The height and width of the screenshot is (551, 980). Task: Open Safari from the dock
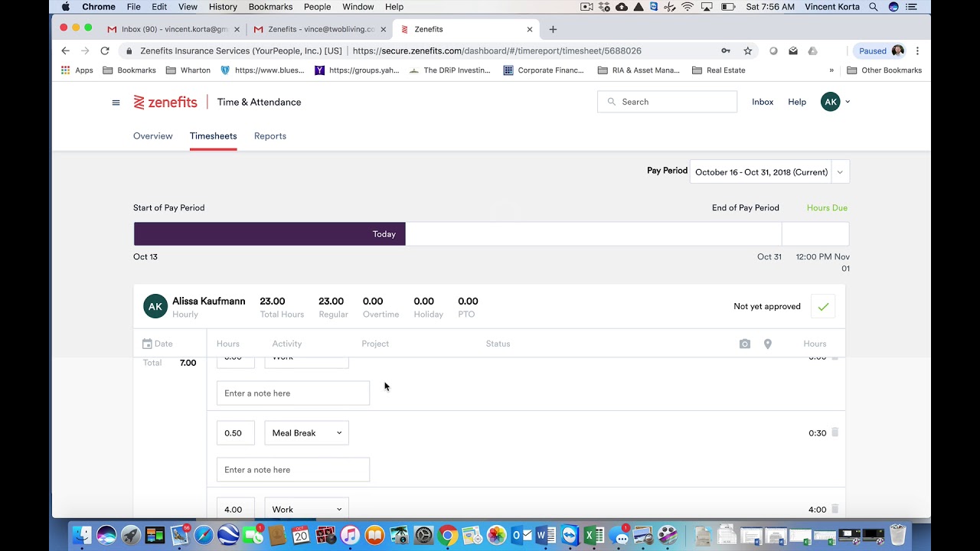[x=204, y=535]
